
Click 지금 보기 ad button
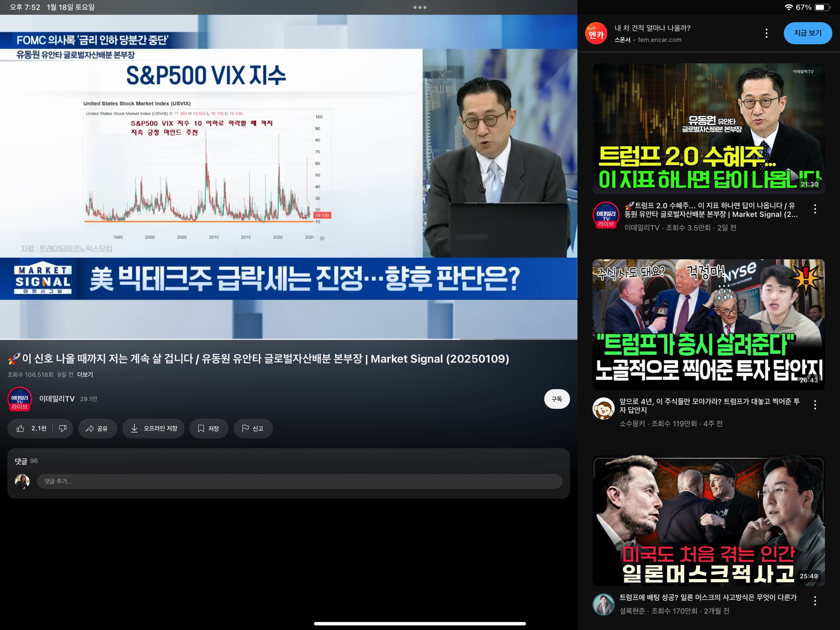pyautogui.click(x=808, y=34)
